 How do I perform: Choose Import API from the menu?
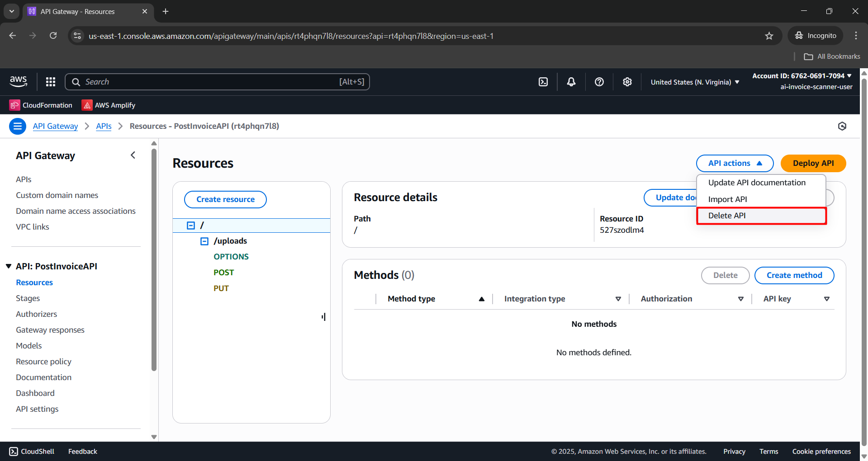727,199
